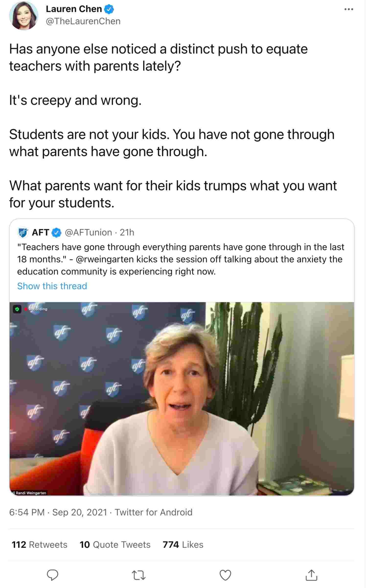
Task: Click the Twitter for Android source label
Action: coord(154,512)
